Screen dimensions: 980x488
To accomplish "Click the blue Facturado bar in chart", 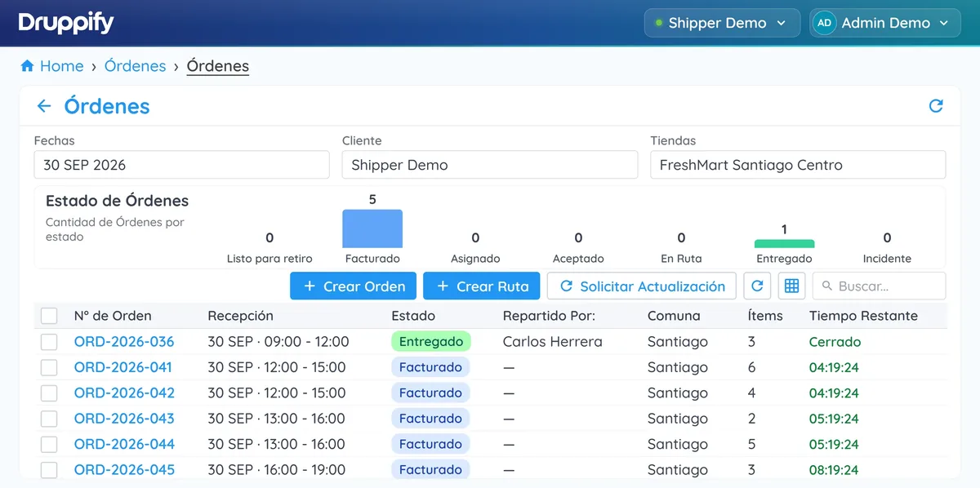I will [372, 228].
